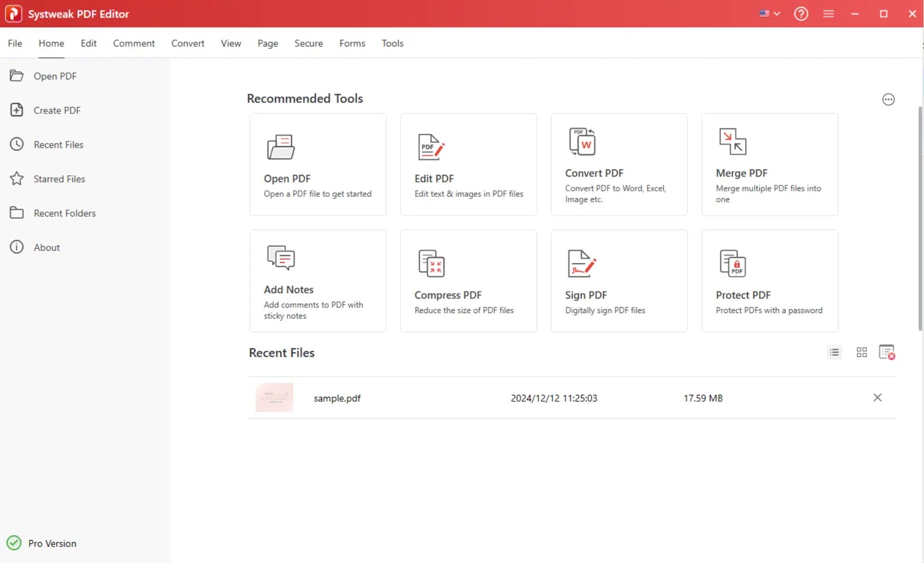Click the 'Add comments to PDF with sticky notes' text

tap(313, 310)
